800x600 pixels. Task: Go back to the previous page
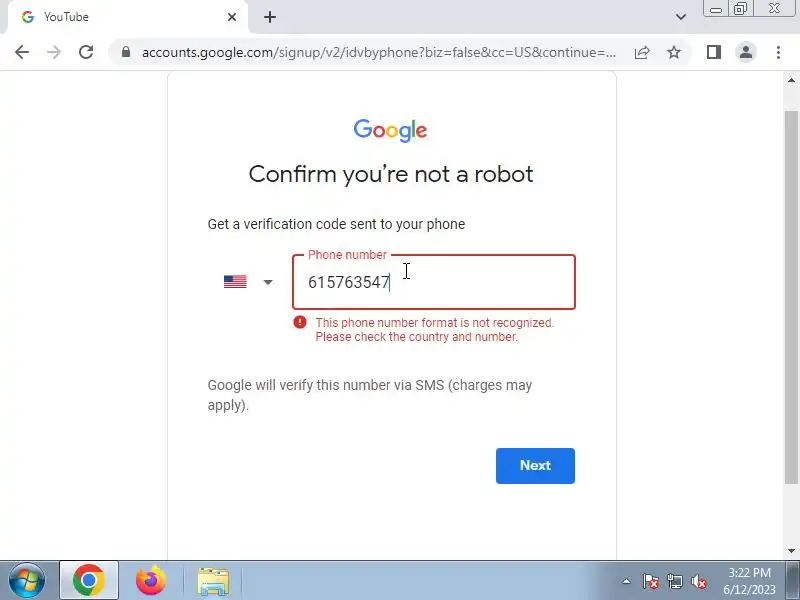click(x=22, y=52)
